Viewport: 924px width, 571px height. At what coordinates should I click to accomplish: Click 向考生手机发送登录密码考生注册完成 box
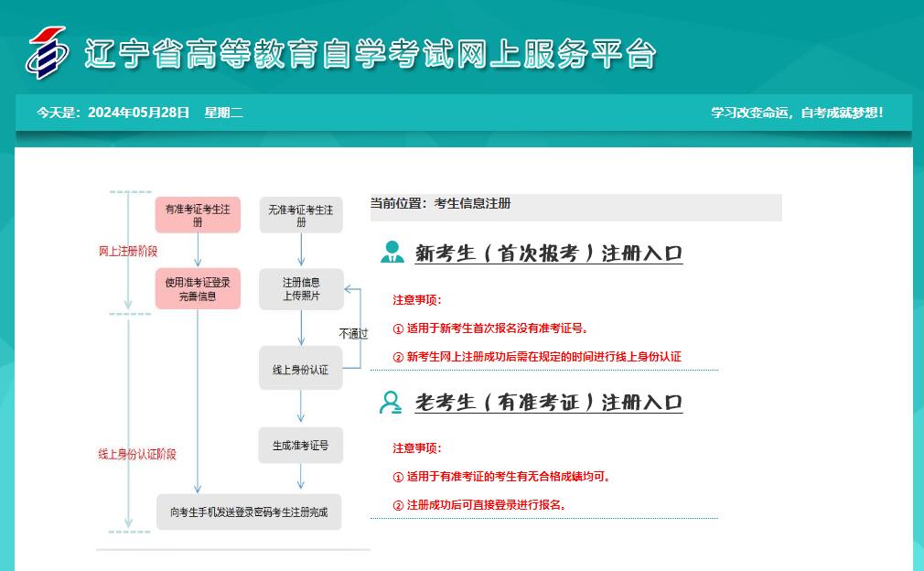249,512
